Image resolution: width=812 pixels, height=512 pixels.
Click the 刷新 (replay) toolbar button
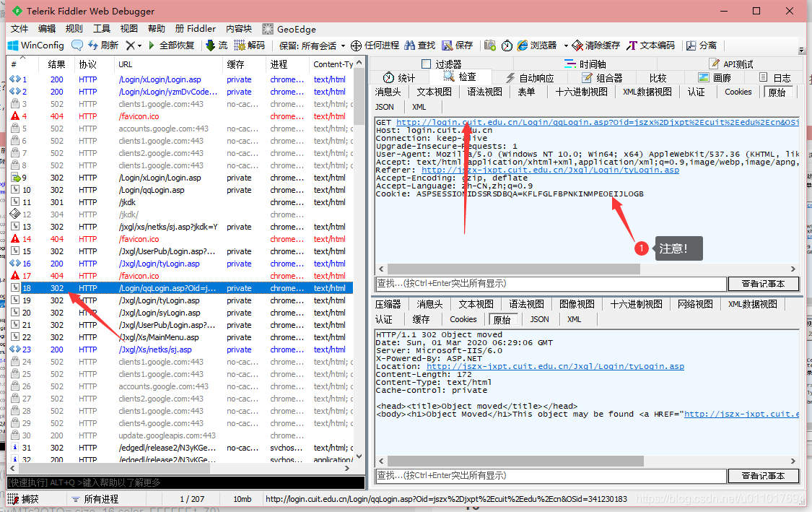point(103,45)
